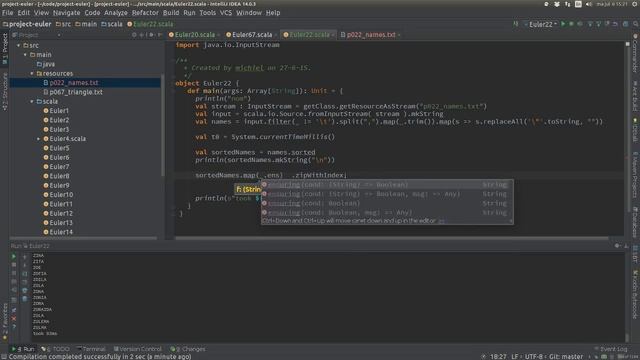Click the Undo/revert arrow icon in top toolbar
The height and width of the screenshot is (360, 640).
coord(615,24)
